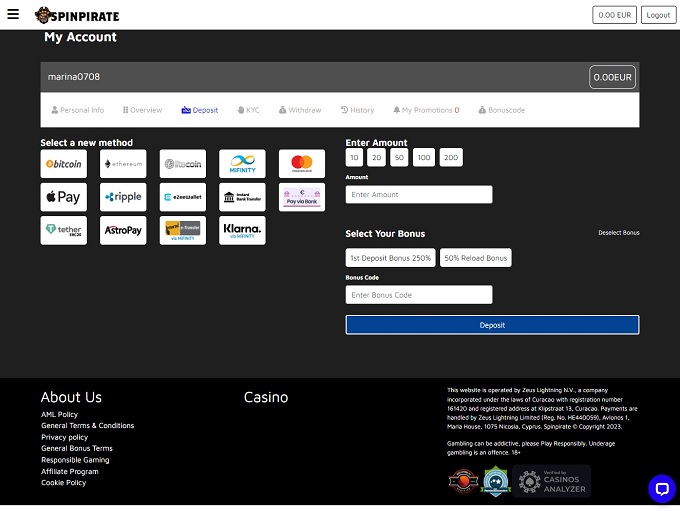Screen dimensions: 680x511
Task: Open the live chat bubble
Action: [x=661, y=488]
